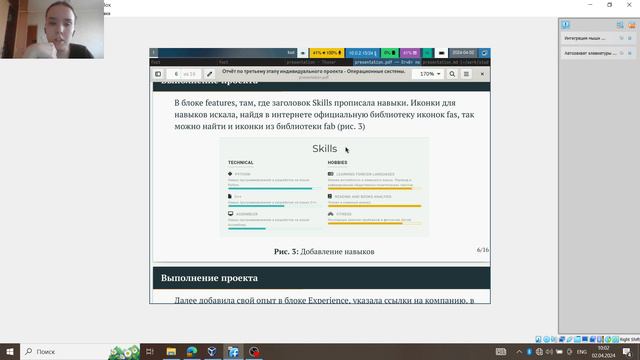
Task: Minimize the VirtualBox window
Action: pos(590,5)
